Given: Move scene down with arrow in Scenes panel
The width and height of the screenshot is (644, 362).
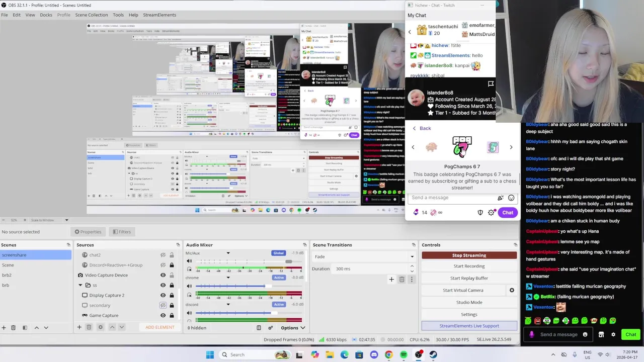Looking at the screenshot, I should [x=46, y=327].
